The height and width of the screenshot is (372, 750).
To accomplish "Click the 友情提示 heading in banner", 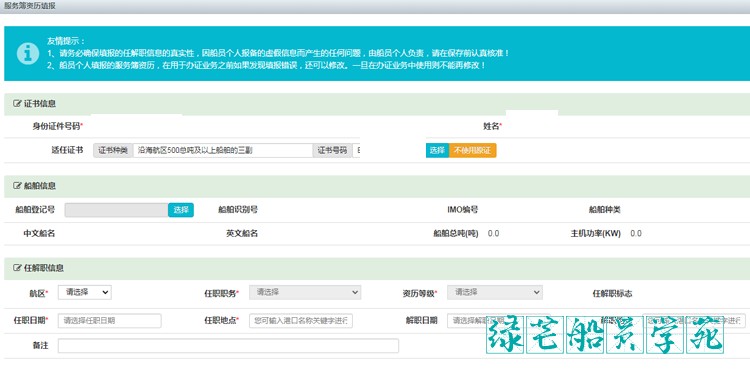I will pos(66,41).
